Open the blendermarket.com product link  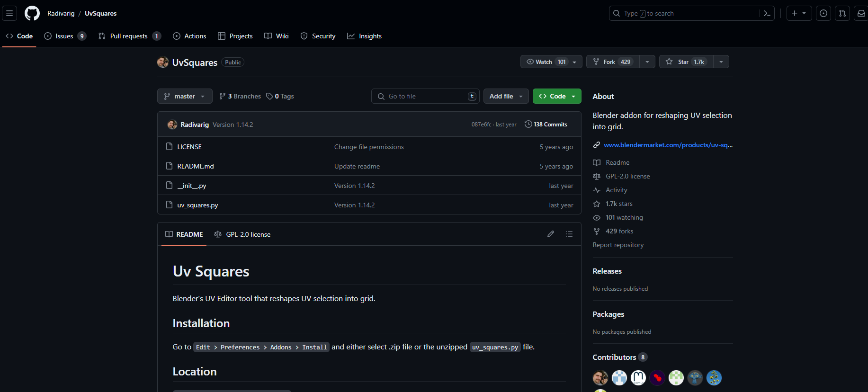click(668, 145)
